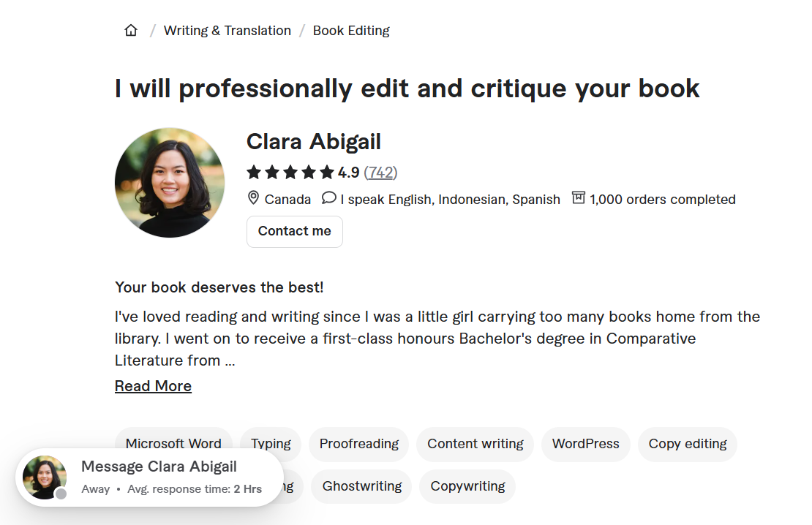812x525 pixels.
Task: Expand the description with Read More
Action: point(153,385)
